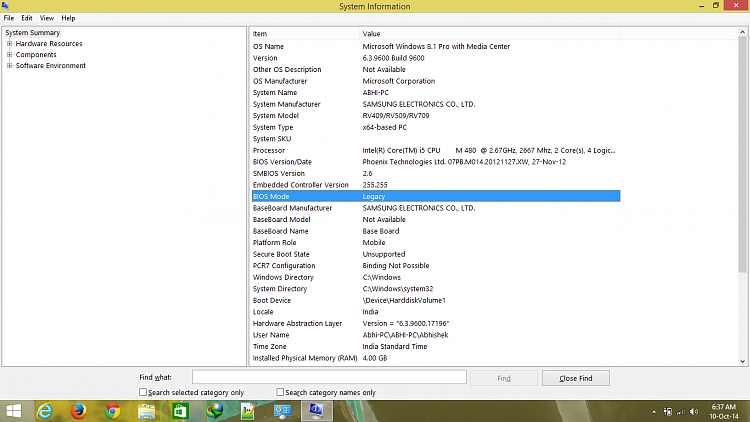Open the notepad-style taskbar icon with green sheet
Image resolution: width=750 pixels, height=422 pixels.
pyautogui.click(x=248, y=411)
